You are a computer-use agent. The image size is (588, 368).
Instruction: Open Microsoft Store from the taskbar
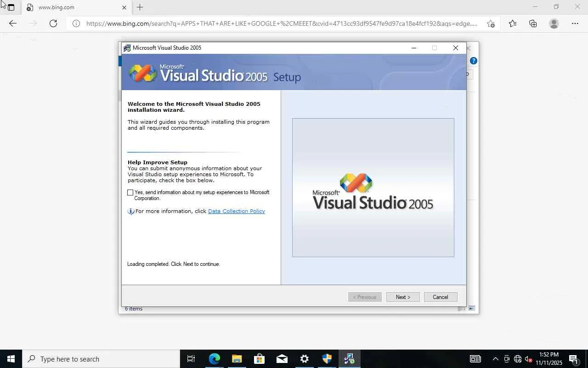pyautogui.click(x=259, y=359)
